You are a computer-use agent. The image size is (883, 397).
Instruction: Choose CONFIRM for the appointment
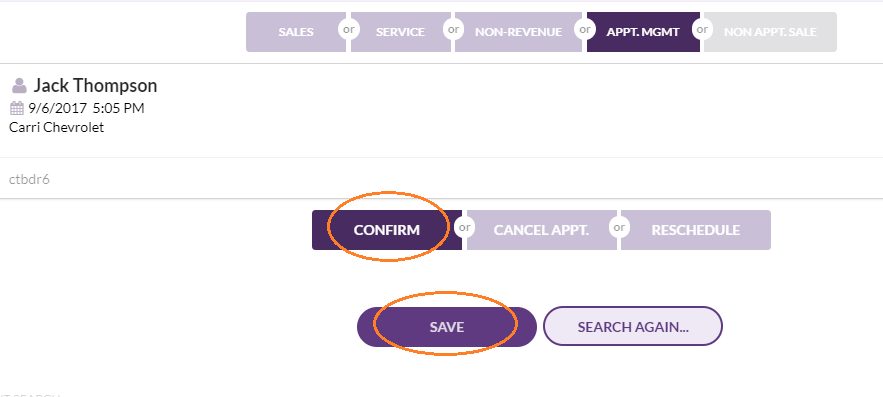pos(386,230)
